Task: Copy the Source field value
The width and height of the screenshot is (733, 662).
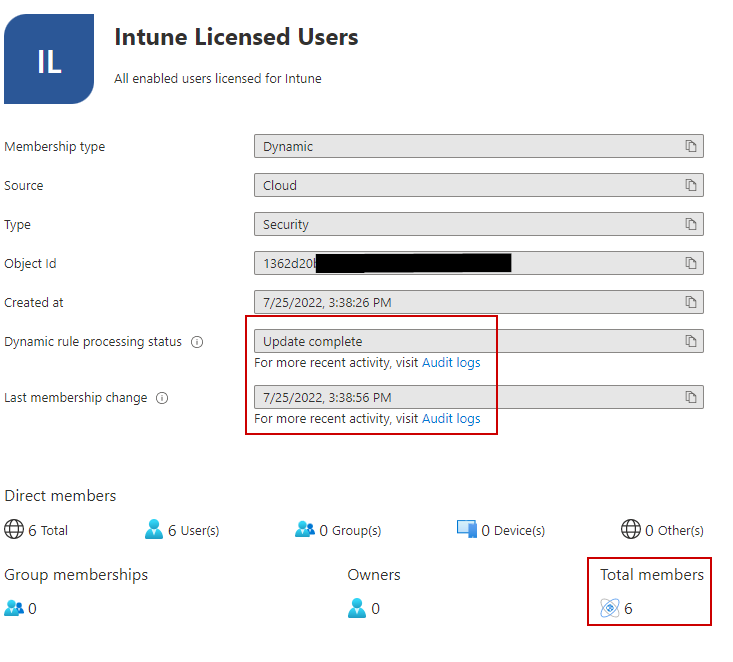Action: pos(690,185)
